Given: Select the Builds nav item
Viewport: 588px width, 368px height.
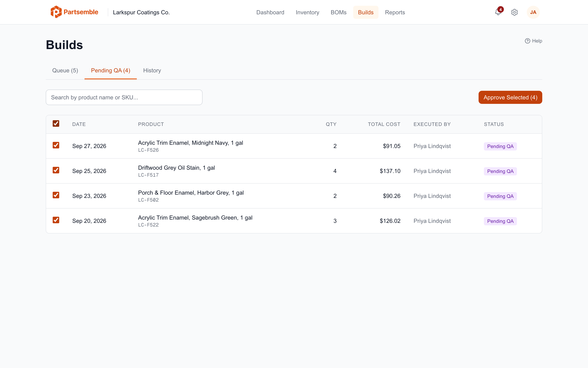Looking at the screenshot, I should [x=366, y=12].
